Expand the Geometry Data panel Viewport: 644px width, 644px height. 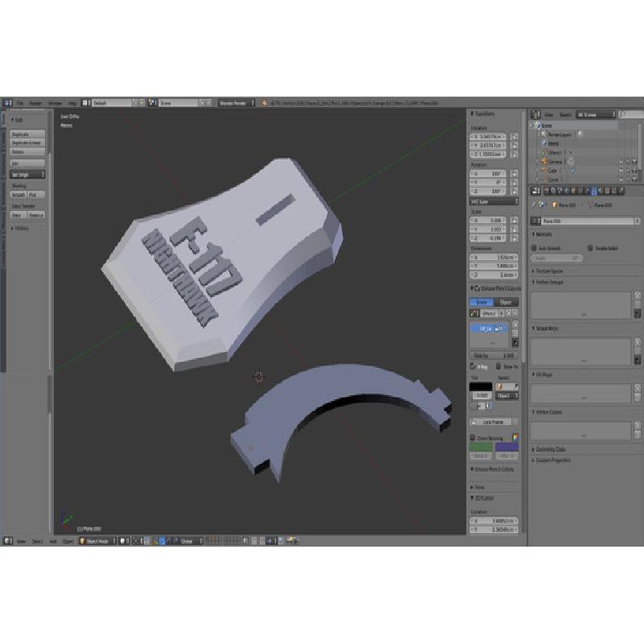(549, 449)
